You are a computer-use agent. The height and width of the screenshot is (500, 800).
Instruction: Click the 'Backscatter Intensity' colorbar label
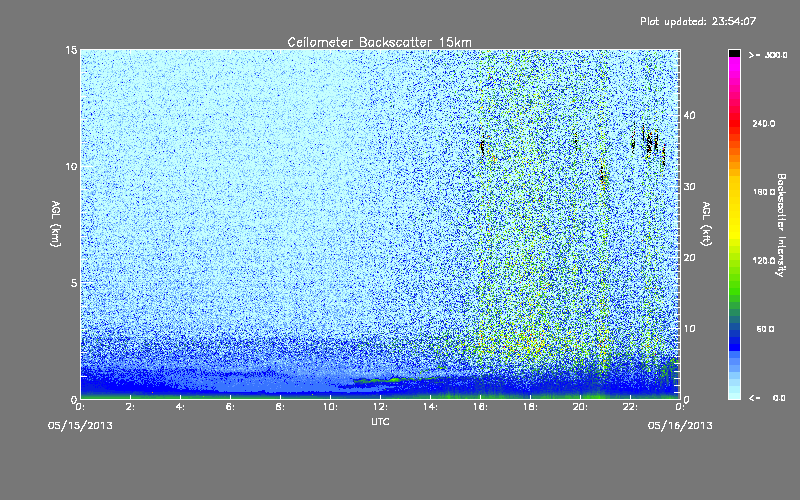(781, 225)
